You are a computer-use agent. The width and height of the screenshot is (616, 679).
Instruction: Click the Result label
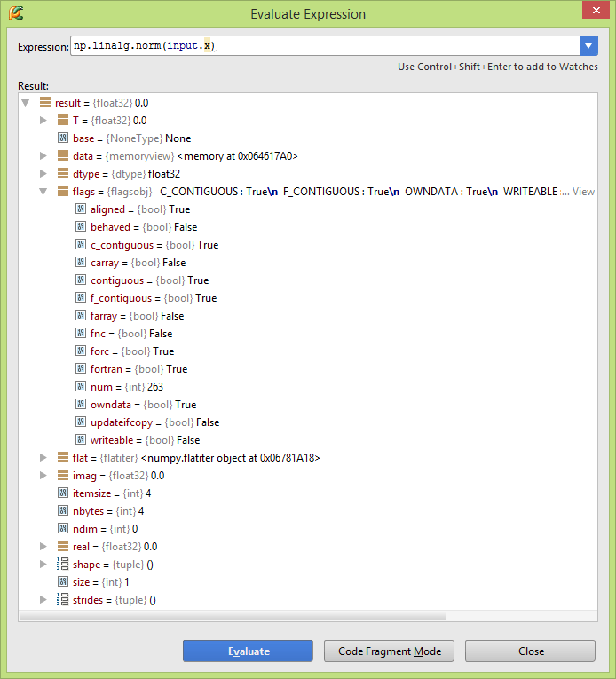pyautogui.click(x=33, y=86)
